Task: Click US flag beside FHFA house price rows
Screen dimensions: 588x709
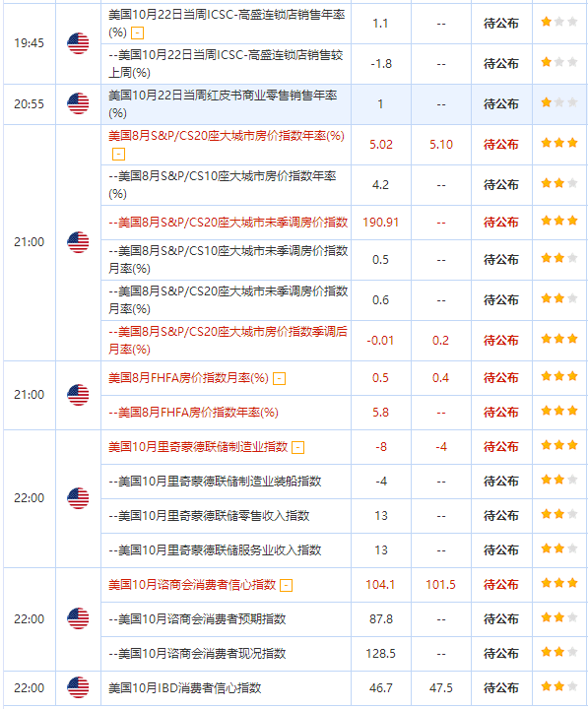Action: point(78,395)
